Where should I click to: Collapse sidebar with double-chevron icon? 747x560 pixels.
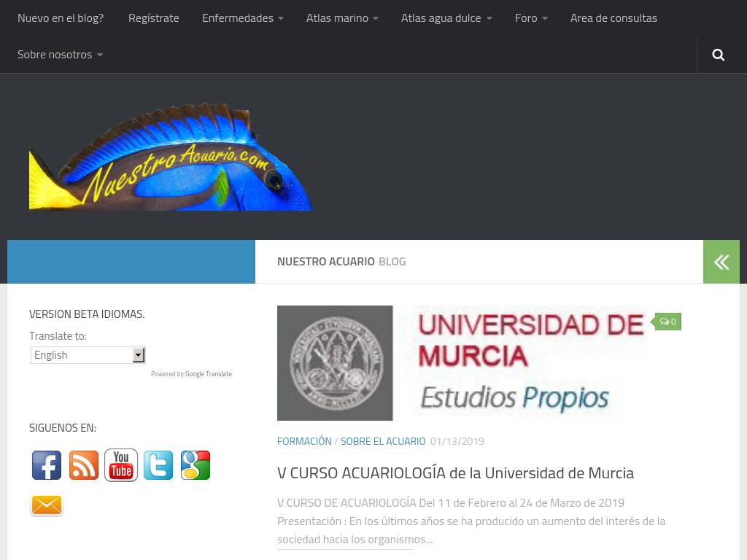pos(721,262)
